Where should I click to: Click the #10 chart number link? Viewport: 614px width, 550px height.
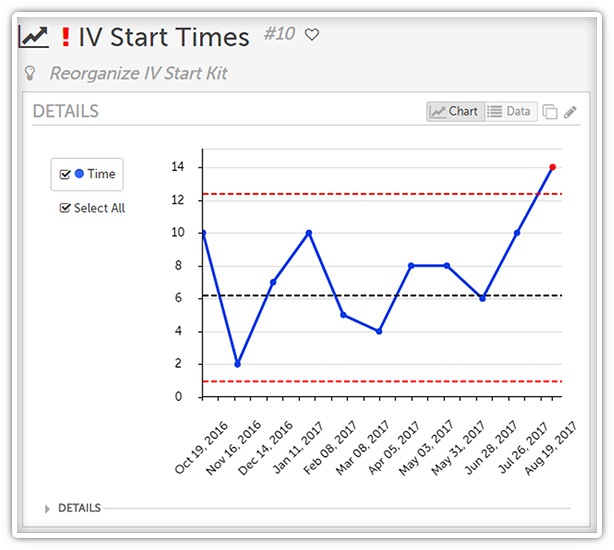click(280, 35)
